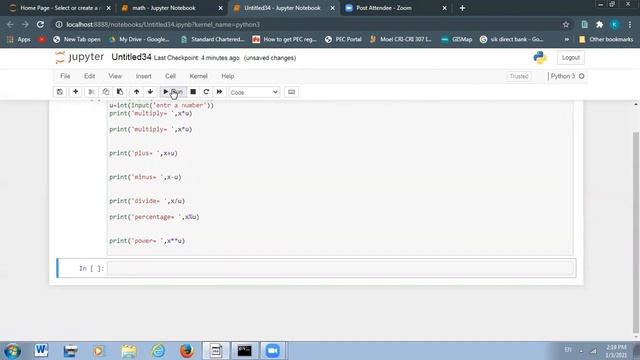The image size is (640, 360).
Task: Rename the notebook title Untitled34
Action: (x=131, y=57)
